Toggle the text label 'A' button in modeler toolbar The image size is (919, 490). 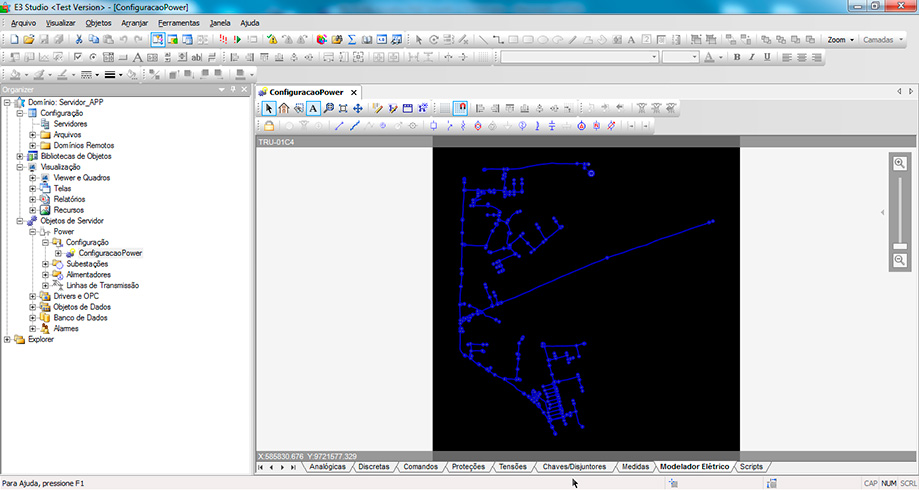313,108
